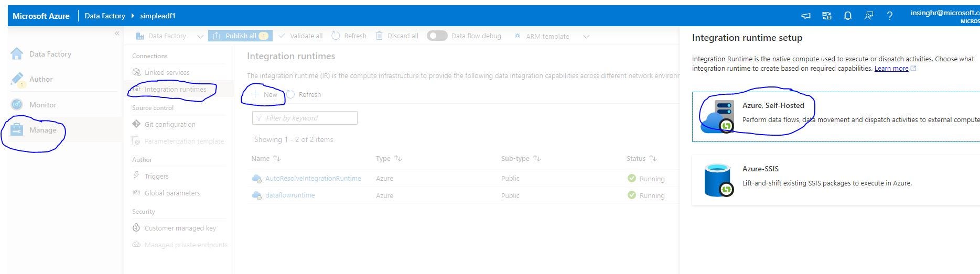Collapse the left sidebar with double chevron
This screenshot has height=274, width=980.
pos(117,33)
